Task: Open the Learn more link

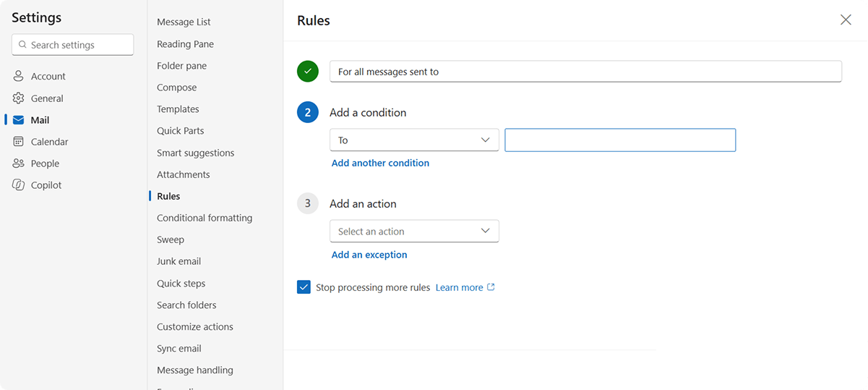Action: [x=459, y=287]
